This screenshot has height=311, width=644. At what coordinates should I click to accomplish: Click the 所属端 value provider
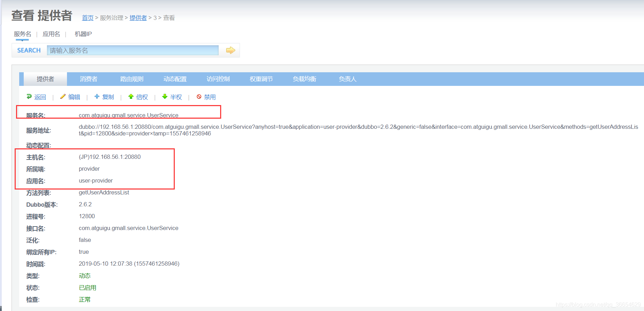coord(89,169)
